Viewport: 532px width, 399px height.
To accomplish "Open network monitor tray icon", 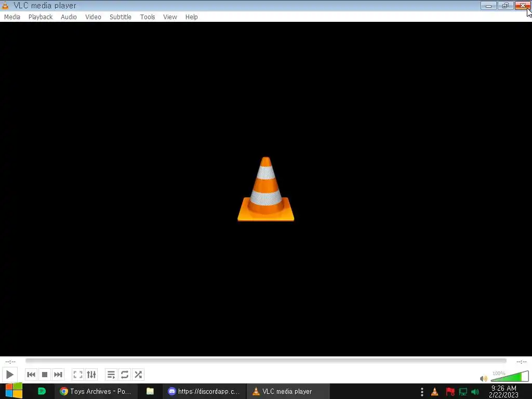I will [x=463, y=392].
